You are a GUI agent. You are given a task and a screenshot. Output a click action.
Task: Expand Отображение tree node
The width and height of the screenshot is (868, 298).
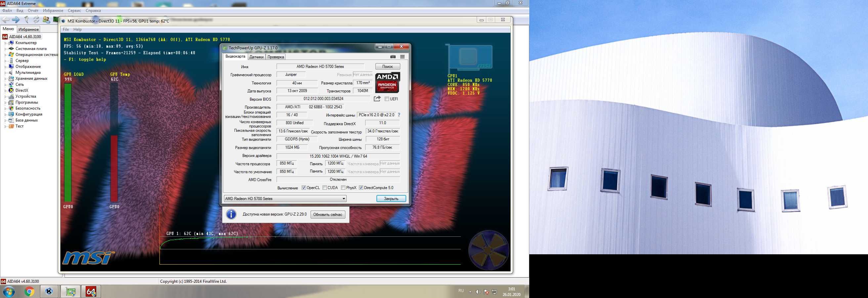tap(5, 67)
